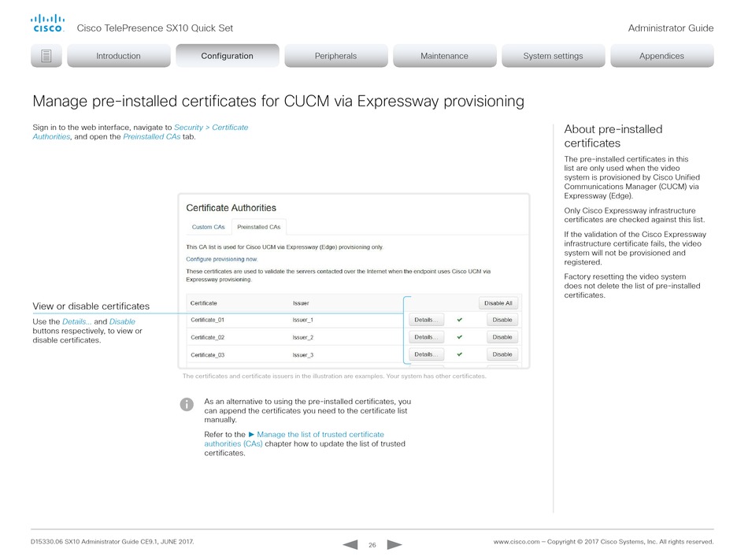Open the Appendices tab
748x560 pixels.
point(661,56)
